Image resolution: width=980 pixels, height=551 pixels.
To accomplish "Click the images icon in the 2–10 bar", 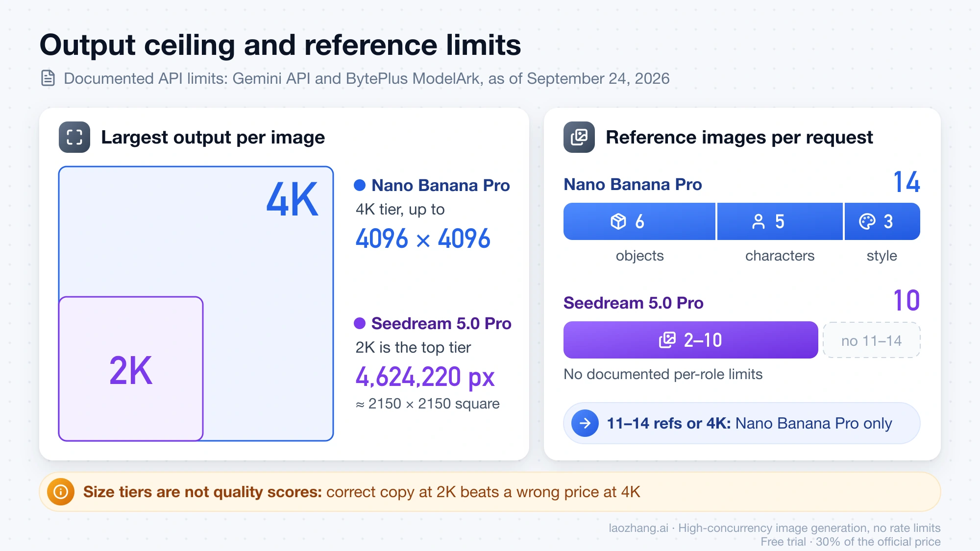I will [x=667, y=340].
